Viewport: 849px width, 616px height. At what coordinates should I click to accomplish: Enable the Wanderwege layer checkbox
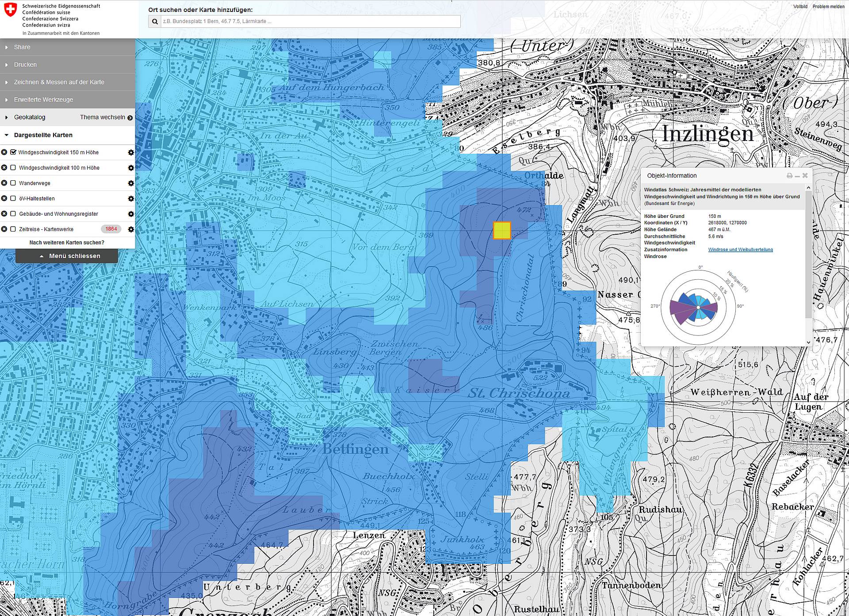coord(13,183)
